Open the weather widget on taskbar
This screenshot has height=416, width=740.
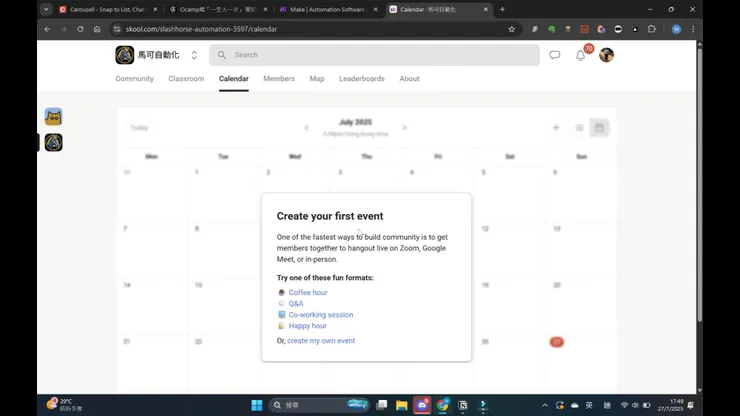[x=64, y=405]
